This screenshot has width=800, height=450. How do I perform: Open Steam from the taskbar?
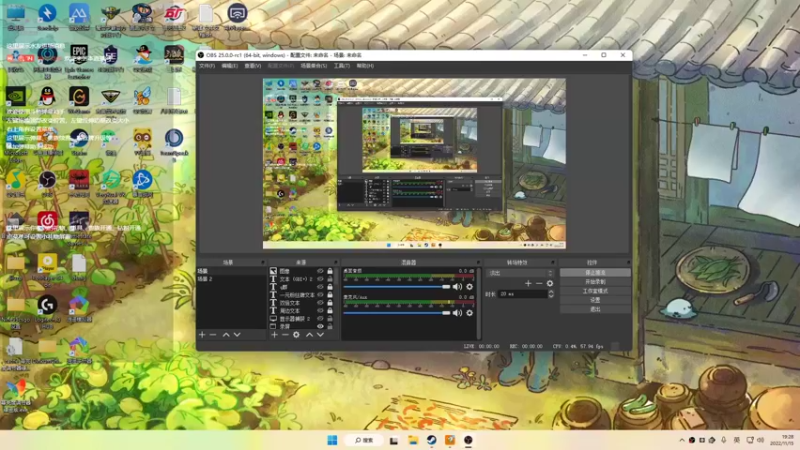[x=432, y=440]
